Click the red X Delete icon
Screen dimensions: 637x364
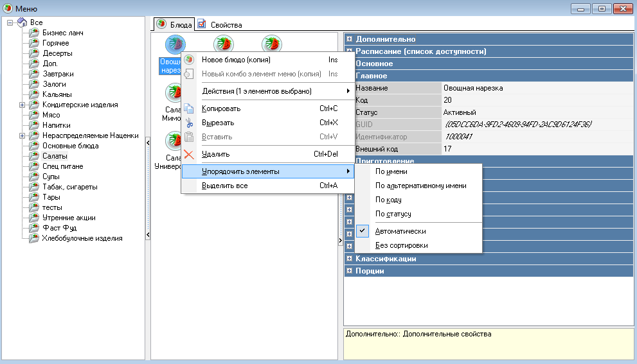(x=189, y=154)
